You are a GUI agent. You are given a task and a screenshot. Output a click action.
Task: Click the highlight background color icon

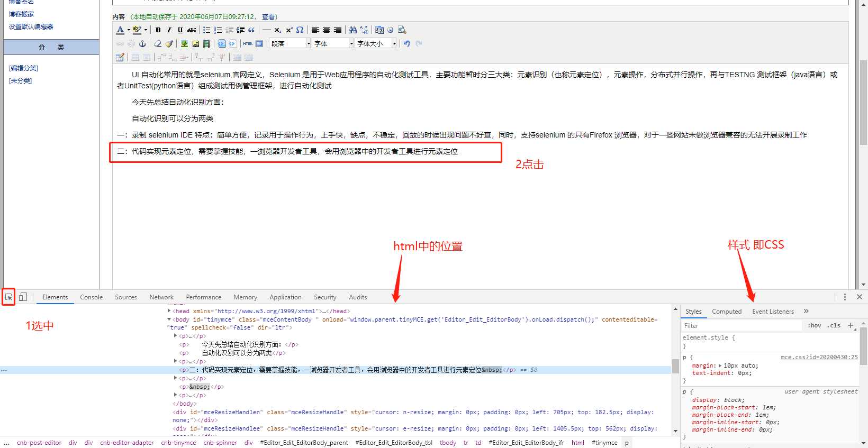137,30
